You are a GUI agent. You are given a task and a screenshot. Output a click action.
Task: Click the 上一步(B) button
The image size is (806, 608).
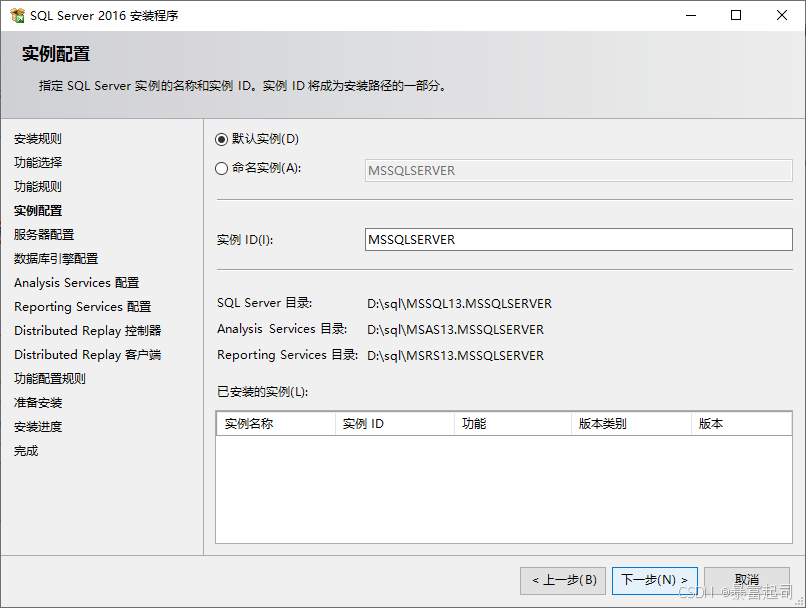pyautogui.click(x=563, y=580)
